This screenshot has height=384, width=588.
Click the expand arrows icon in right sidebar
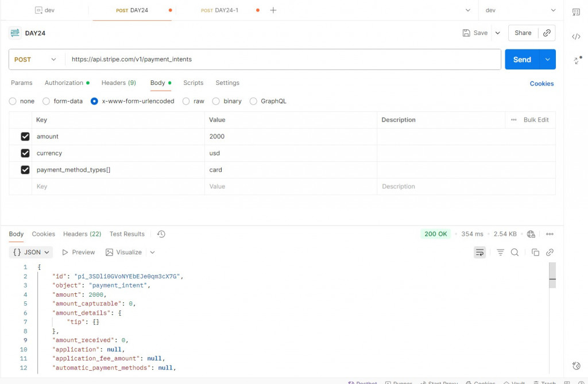[x=578, y=60]
